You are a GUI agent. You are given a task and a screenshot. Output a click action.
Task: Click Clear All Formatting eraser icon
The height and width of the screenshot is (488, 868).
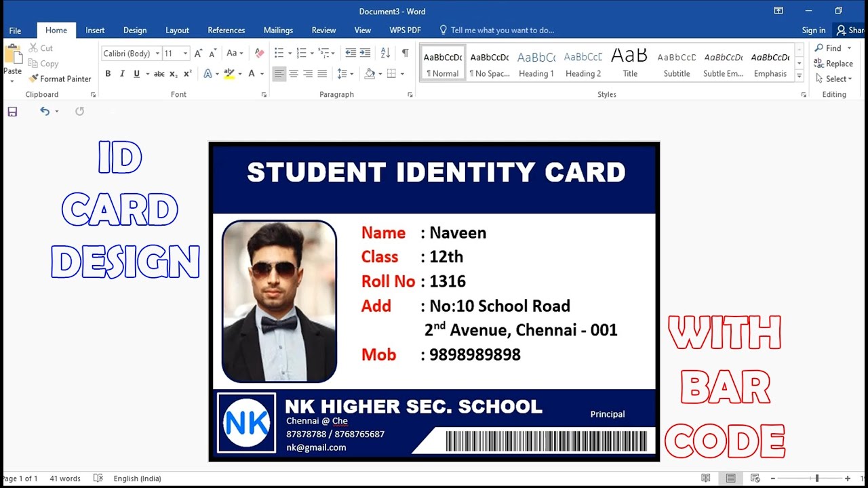(259, 53)
